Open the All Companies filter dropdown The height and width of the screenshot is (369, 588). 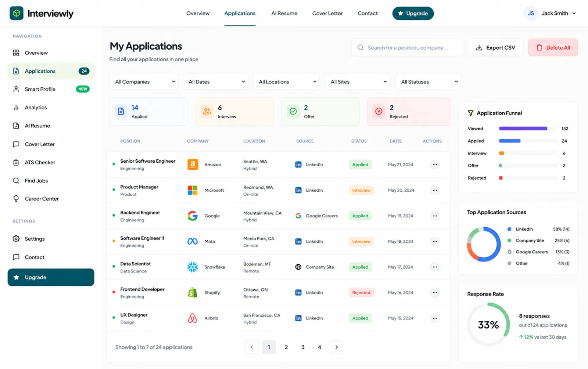[144, 82]
